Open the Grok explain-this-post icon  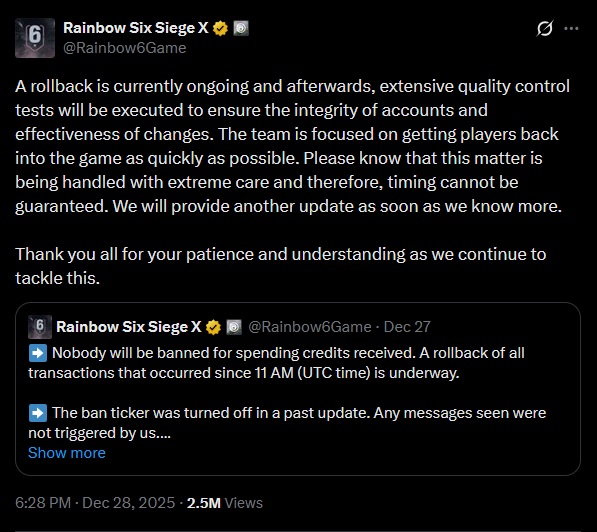click(x=544, y=29)
